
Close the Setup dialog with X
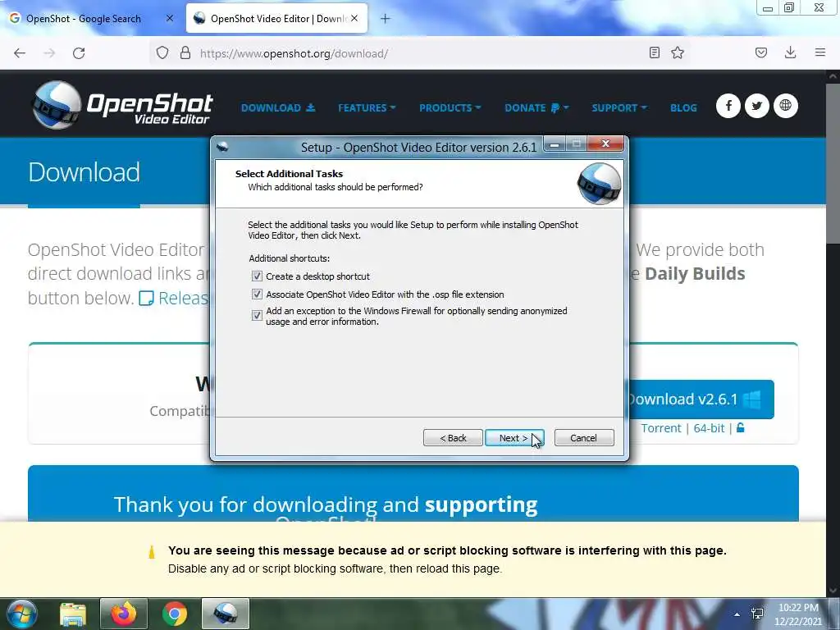coord(606,144)
